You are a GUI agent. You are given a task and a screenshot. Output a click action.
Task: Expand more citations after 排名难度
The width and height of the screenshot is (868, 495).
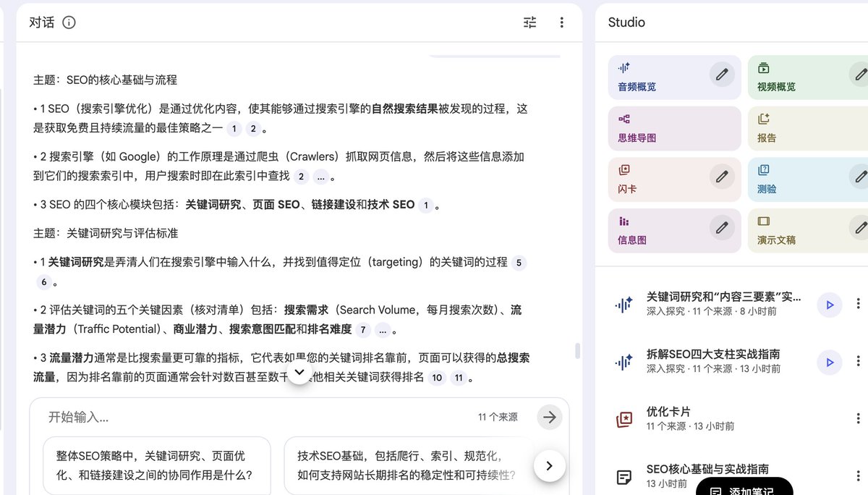(x=383, y=331)
